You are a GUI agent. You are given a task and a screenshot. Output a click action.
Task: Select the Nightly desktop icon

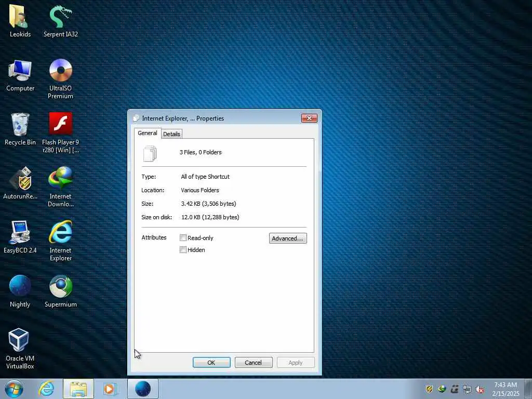pos(20,291)
